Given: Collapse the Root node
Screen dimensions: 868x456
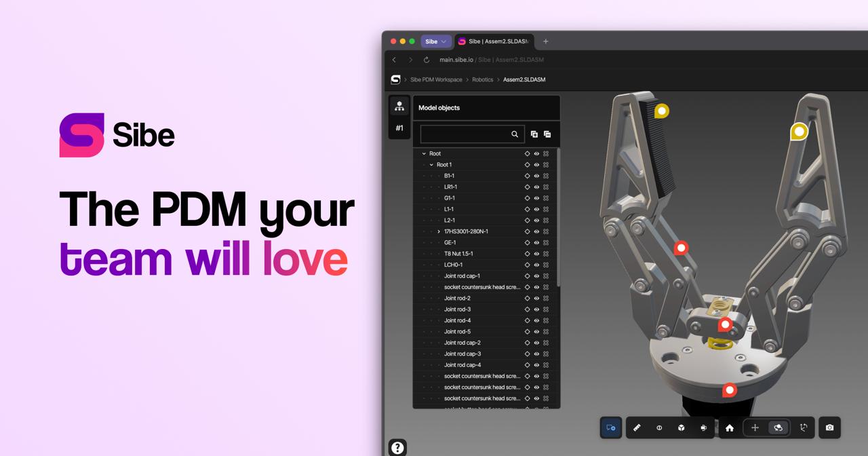Looking at the screenshot, I should (423, 153).
